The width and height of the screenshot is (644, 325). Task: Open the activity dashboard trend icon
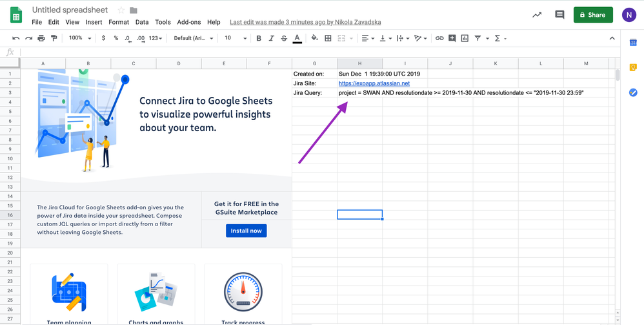click(x=537, y=15)
